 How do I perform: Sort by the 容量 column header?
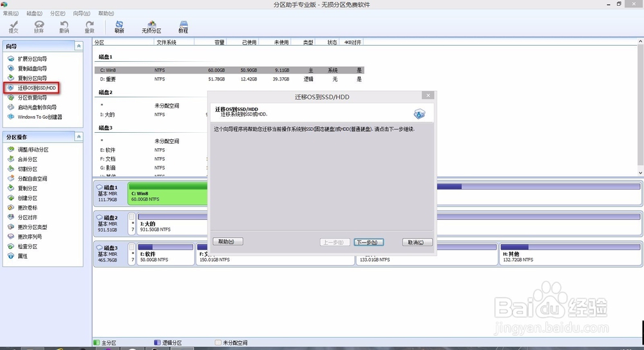coord(210,42)
